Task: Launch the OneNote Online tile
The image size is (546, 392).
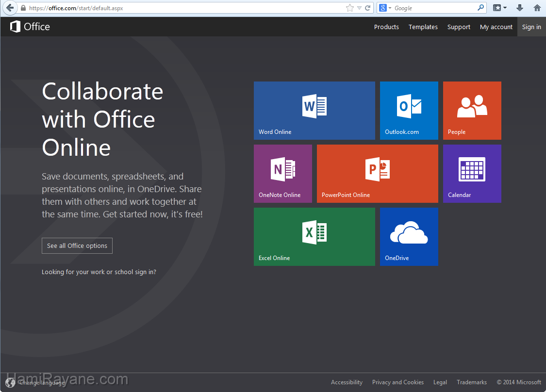Action: 283,173
